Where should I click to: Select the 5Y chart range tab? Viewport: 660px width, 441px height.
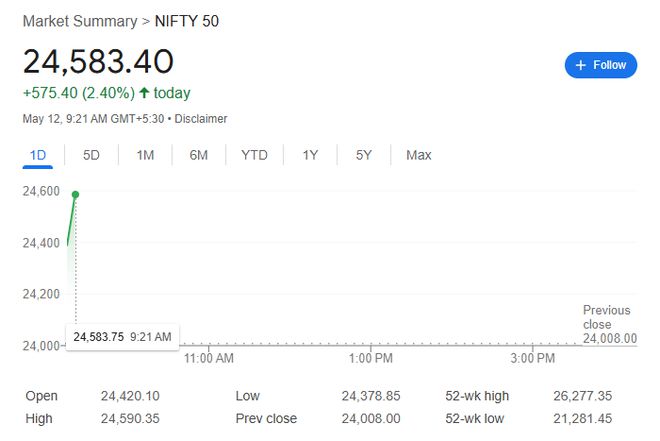tap(364, 155)
